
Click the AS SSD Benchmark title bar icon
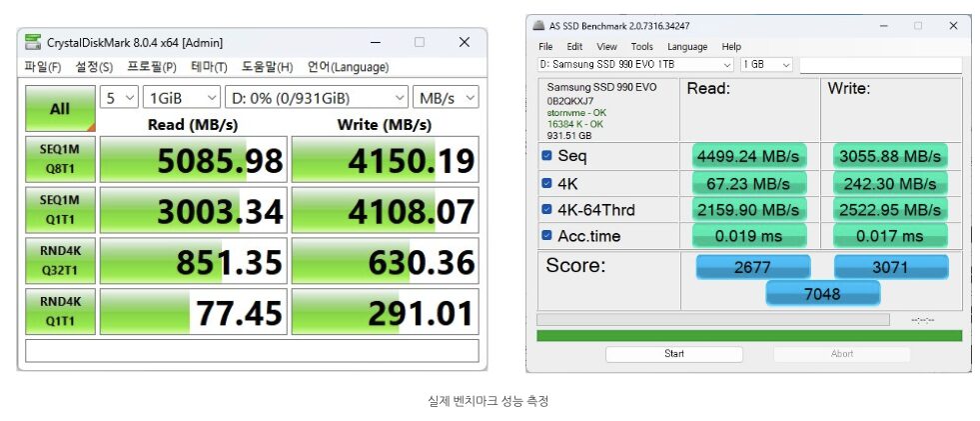pyautogui.click(x=540, y=26)
